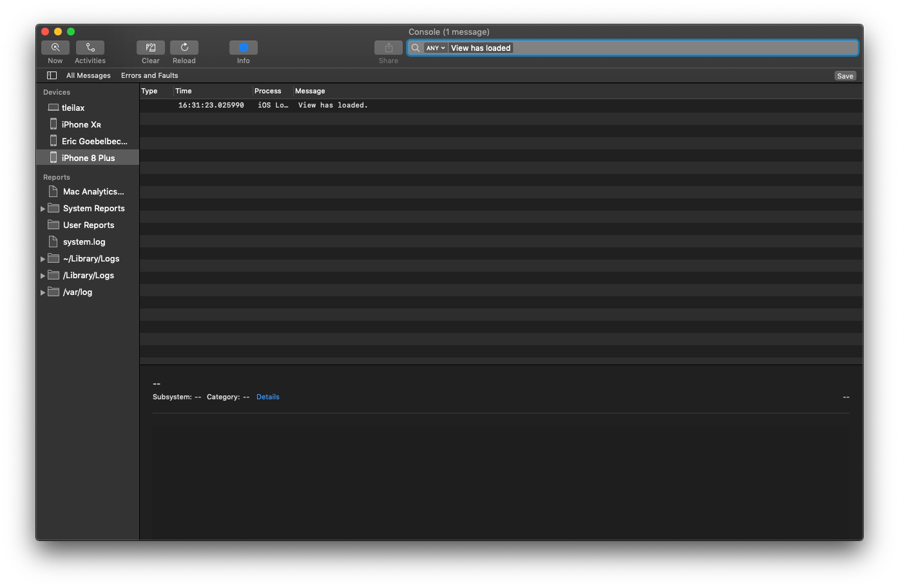Image resolution: width=899 pixels, height=588 pixels.
Task: Clear the console log messages
Action: click(x=151, y=48)
